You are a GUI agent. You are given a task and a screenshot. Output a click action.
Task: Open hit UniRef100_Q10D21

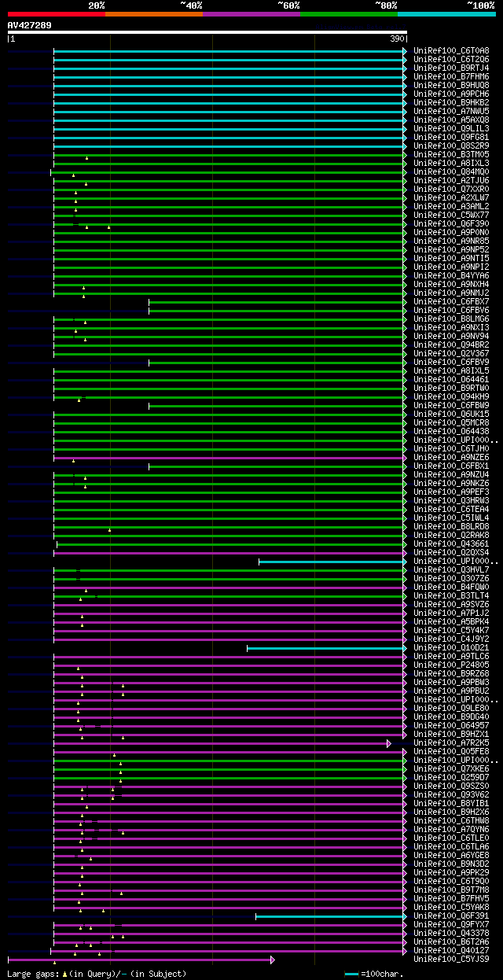[x=451, y=647]
